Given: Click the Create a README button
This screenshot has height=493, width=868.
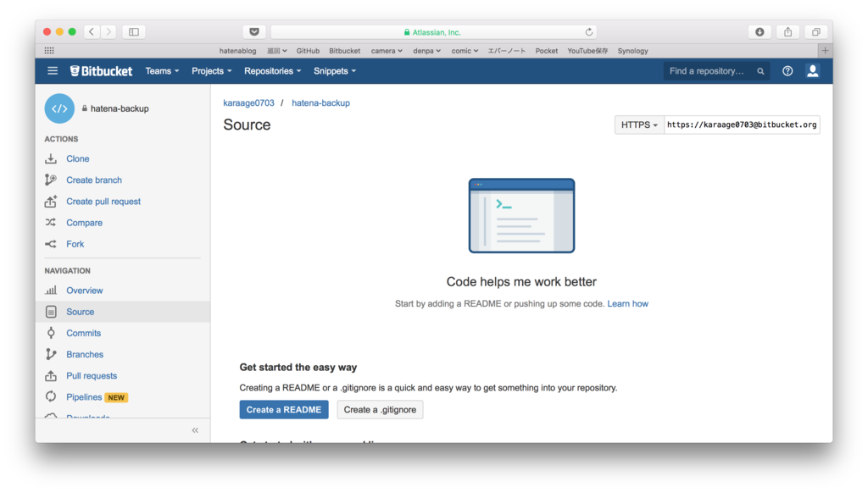Looking at the screenshot, I should pos(284,410).
